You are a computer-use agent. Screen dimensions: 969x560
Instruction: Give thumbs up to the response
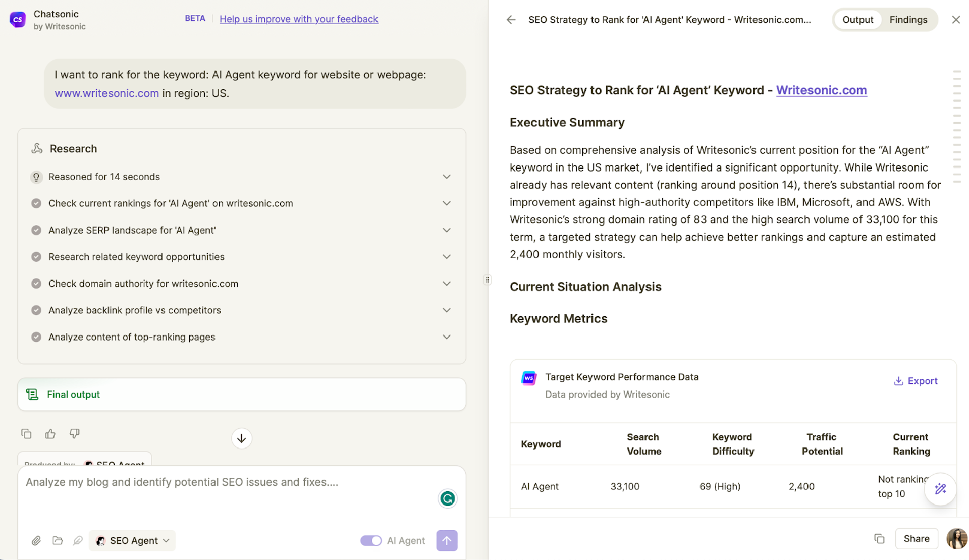50,434
